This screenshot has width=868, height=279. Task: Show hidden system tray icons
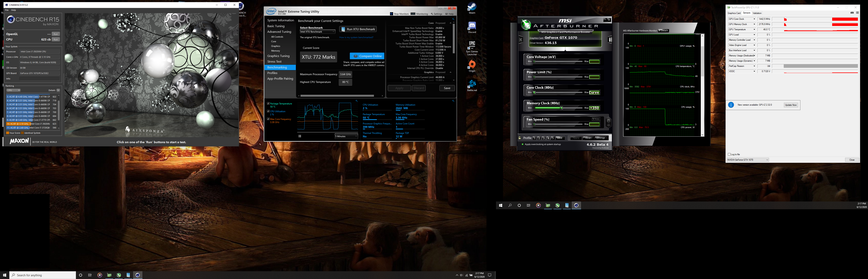coord(457,275)
